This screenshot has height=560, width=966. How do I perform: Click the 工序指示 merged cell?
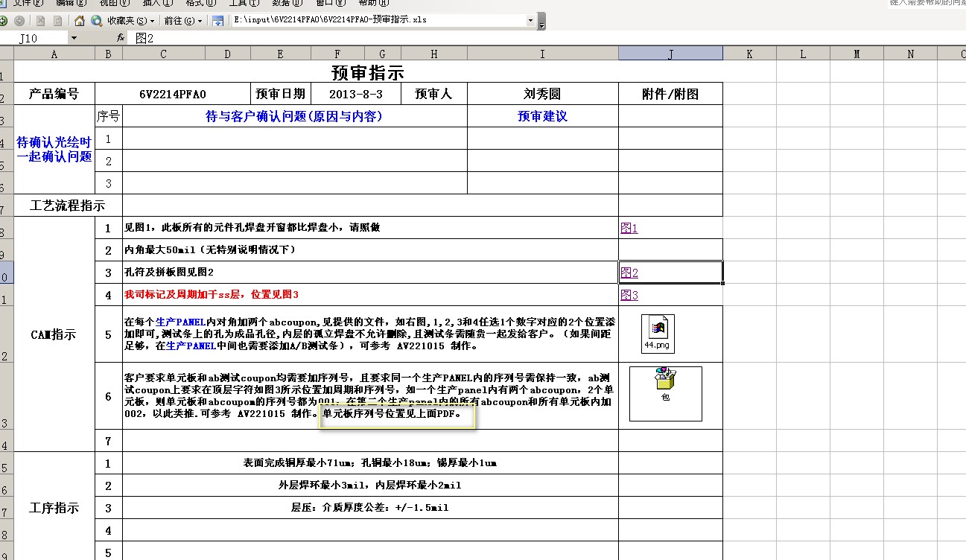(x=54, y=508)
